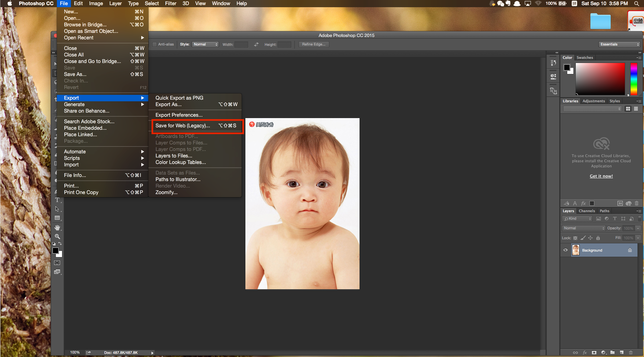Toggle Quick Mask mode icon
This screenshot has width=644, height=357.
pos(57,263)
